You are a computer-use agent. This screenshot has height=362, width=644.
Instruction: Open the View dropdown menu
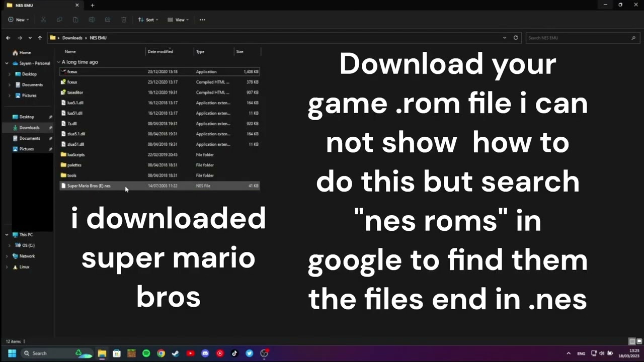click(x=178, y=20)
